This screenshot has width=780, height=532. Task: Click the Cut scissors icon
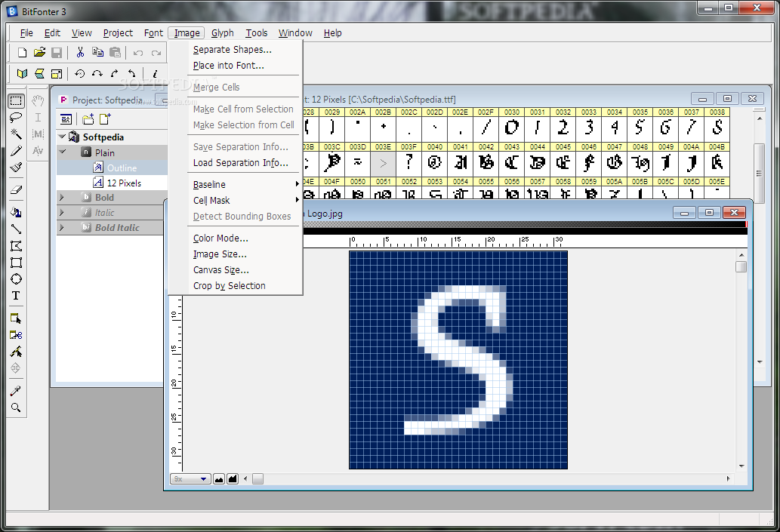point(80,52)
